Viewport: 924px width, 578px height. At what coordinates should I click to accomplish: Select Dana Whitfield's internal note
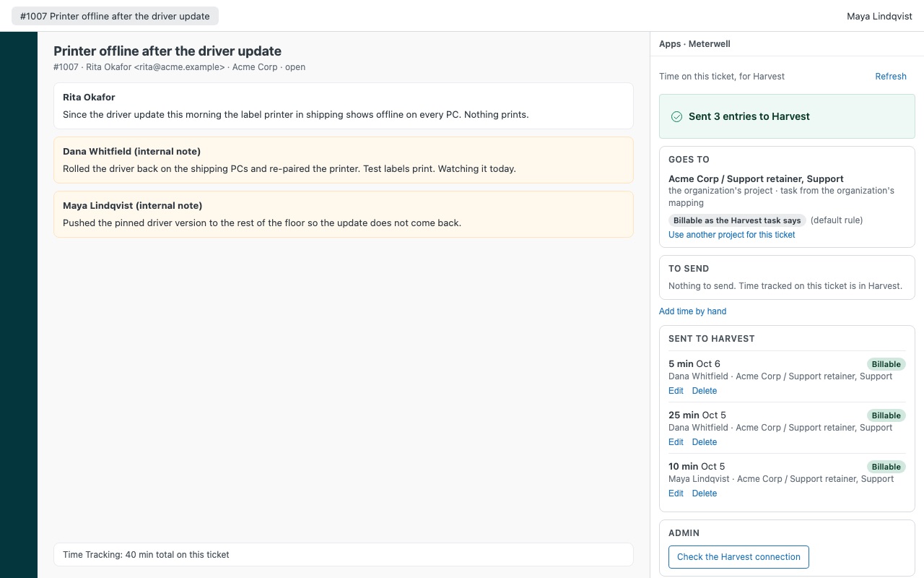[344, 160]
